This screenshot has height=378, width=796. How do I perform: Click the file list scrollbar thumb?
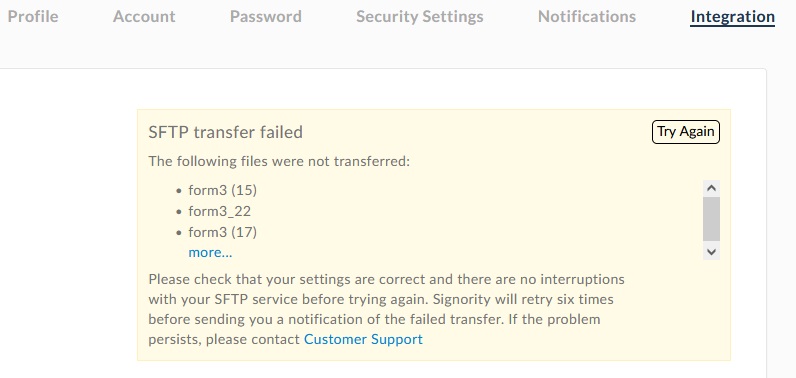[x=711, y=219]
